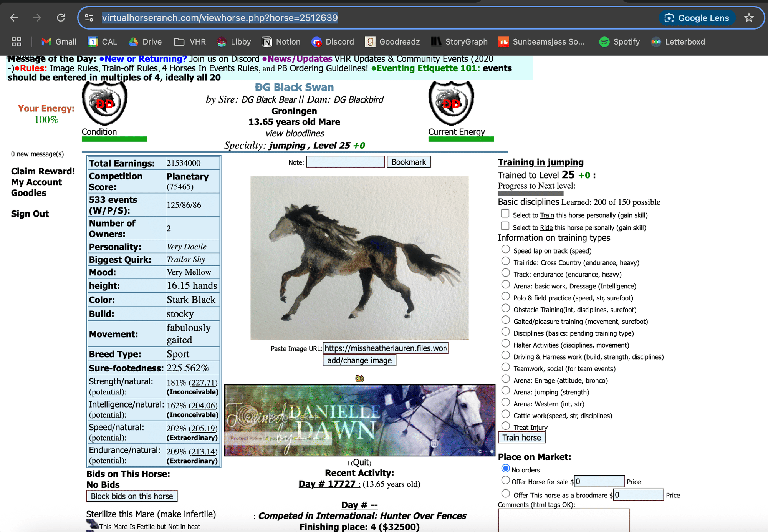Check Select to Train this horse personally
Image resolution: width=768 pixels, height=532 pixels.
point(505,214)
